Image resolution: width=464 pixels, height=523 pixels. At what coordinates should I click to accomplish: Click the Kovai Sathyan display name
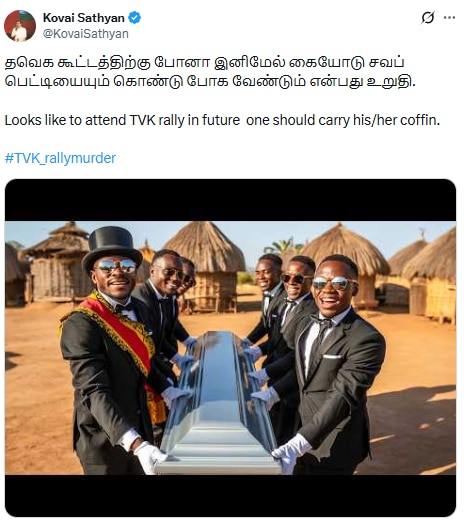[x=84, y=18]
